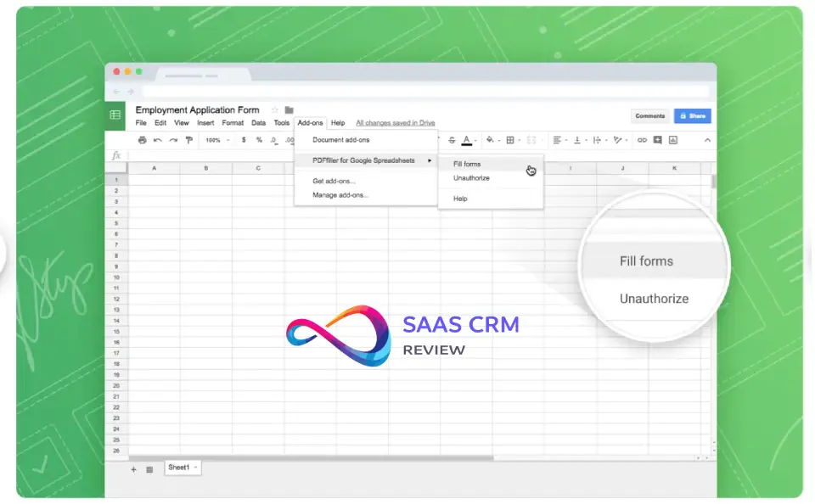Screen dimensions: 815x504
Task: Click Get add-ons menu entry
Action: [x=334, y=181]
